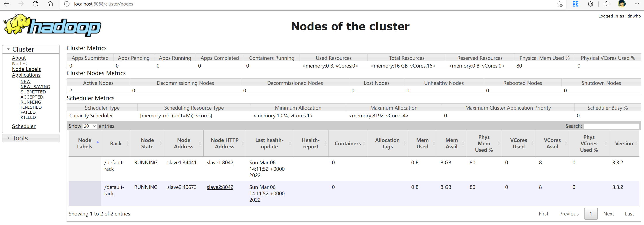Open the Node Labels link
Image resolution: width=644 pixels, height=225 pixels.
[26, 69]
